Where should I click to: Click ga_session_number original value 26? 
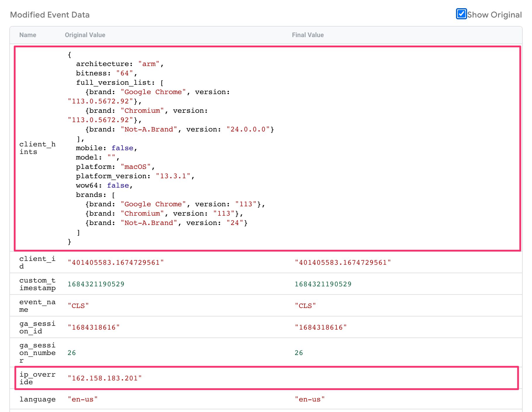coord(72,353)
